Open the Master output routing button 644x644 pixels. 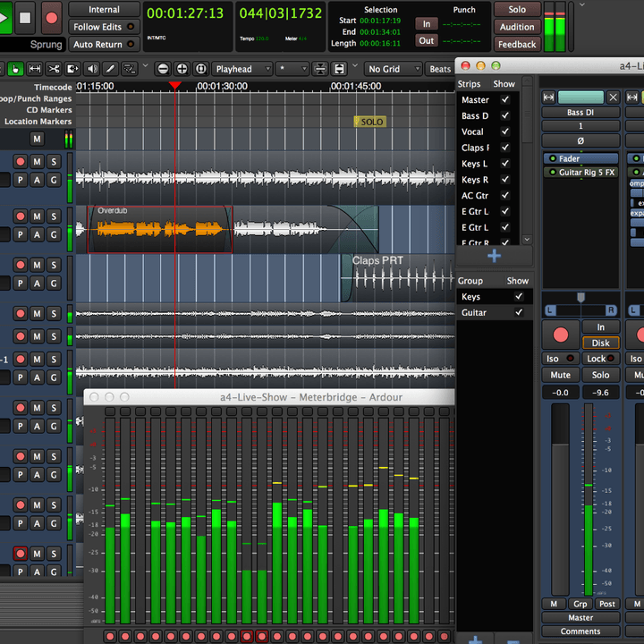(580, 617)
